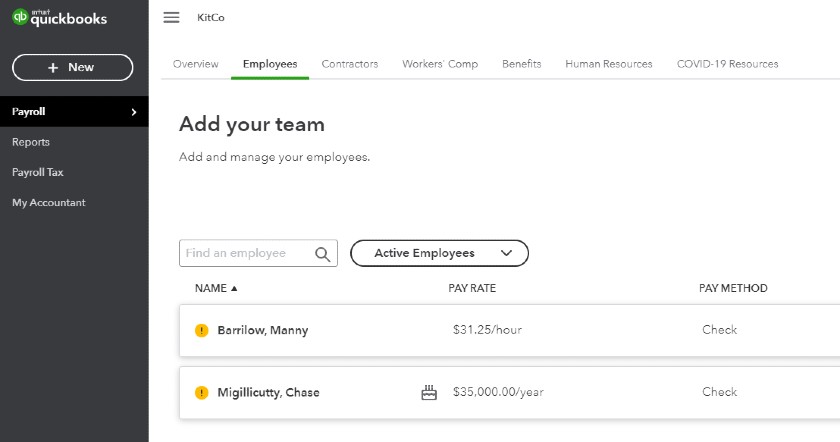Click the Find an employee field

coord(258,253)
